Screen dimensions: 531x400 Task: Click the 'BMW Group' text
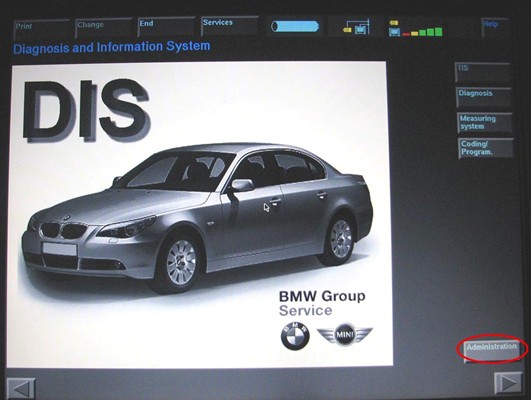coord(322,296)
